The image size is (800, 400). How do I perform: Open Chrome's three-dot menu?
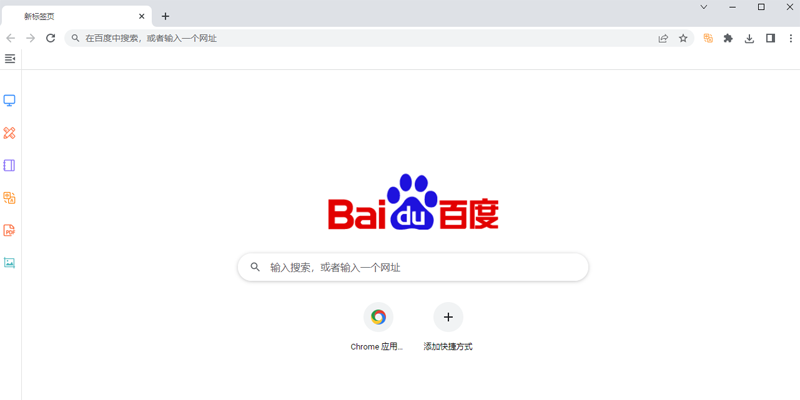(x=790, y=38)
